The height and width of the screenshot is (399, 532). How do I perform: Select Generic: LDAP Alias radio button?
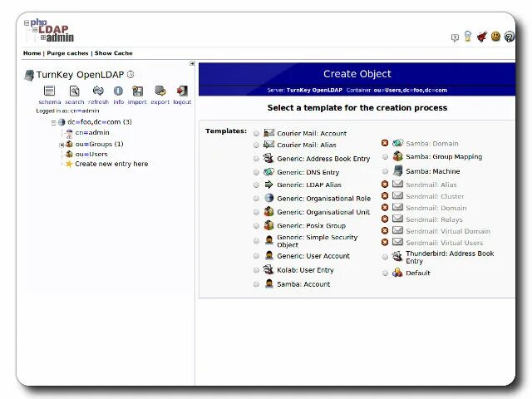pos(256,185)
